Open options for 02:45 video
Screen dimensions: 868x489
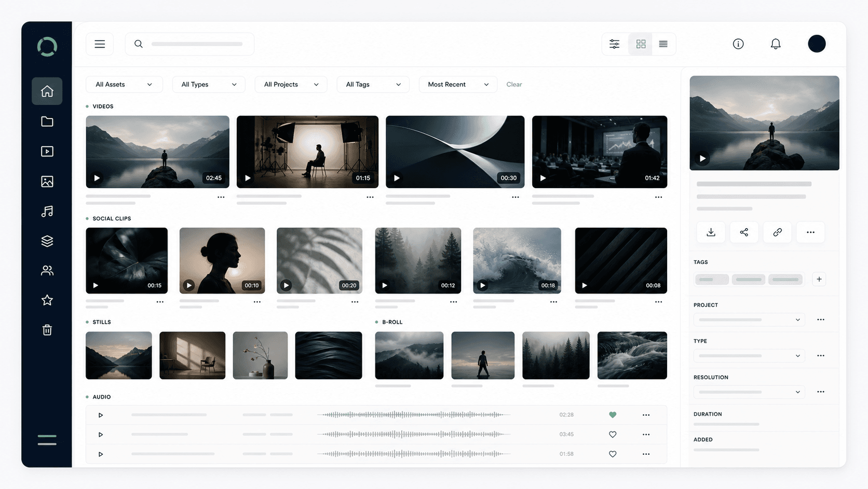coord(221,197)
